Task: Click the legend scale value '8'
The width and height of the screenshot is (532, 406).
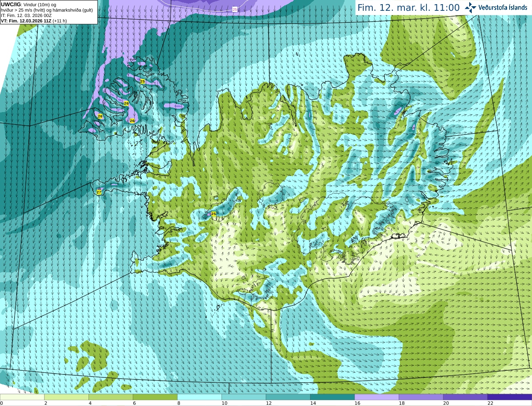Action: (179, 403)
